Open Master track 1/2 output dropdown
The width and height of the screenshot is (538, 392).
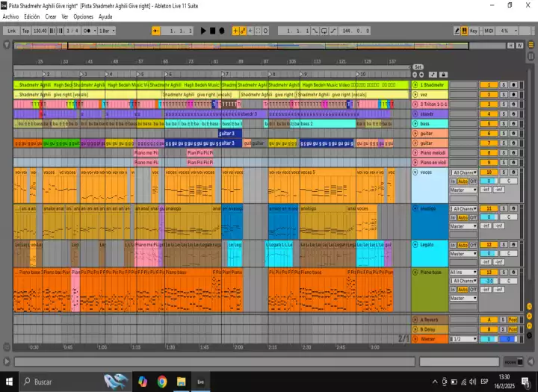tap(463, 339)
